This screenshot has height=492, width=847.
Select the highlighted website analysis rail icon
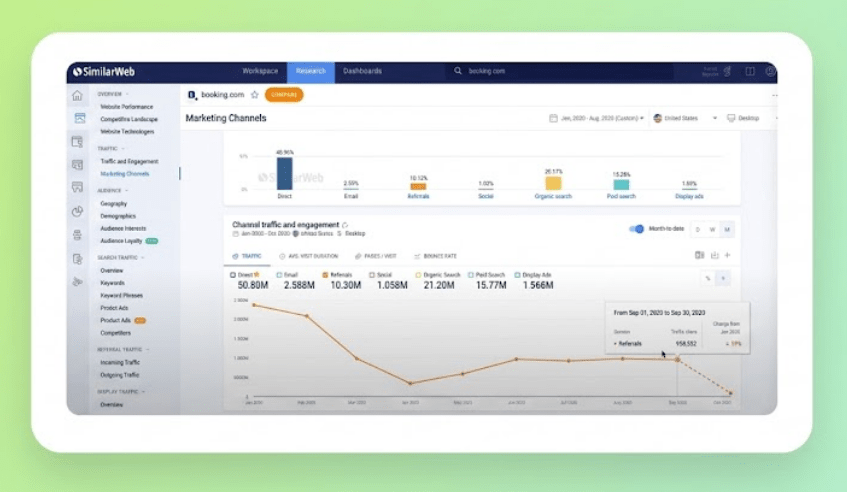(79, 118)
